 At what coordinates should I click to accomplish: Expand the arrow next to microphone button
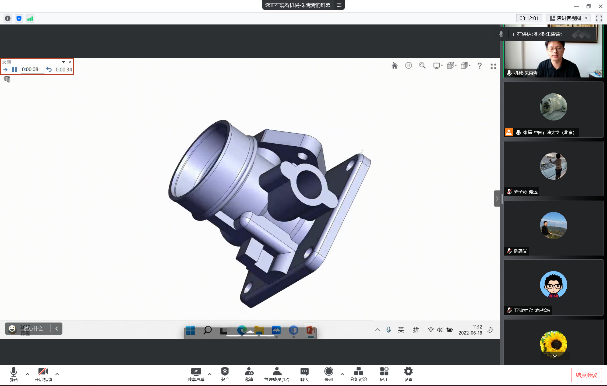point(27,374)
